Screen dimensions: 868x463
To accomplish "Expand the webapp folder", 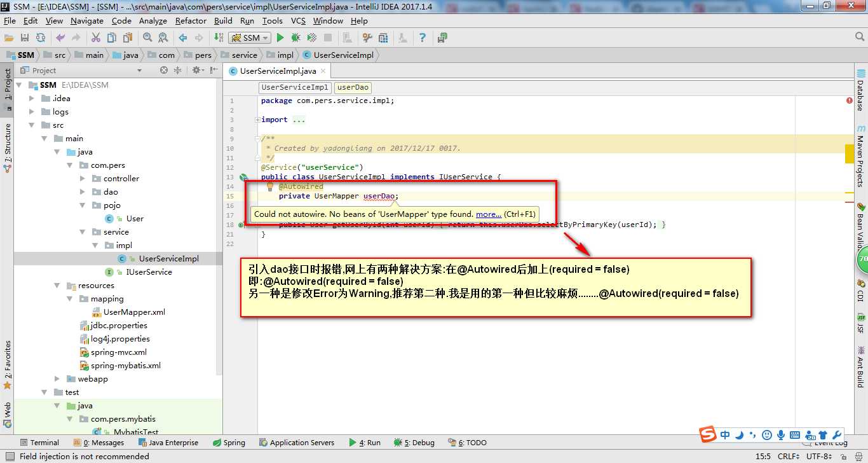I will 57,379.
